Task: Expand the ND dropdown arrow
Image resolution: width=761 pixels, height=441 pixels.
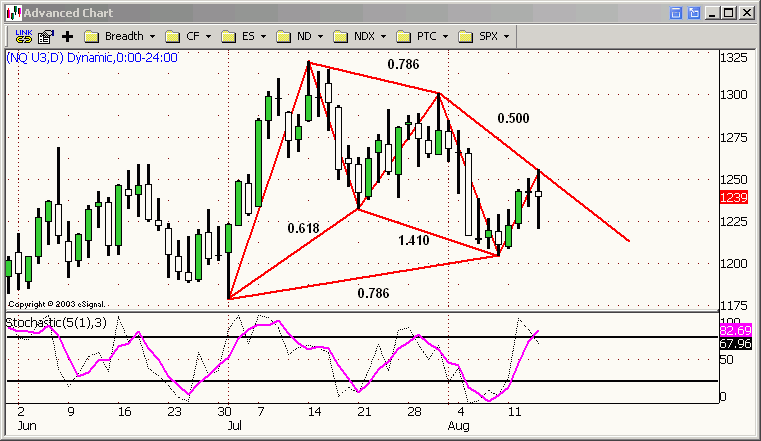Action: (x=320, y=37)
